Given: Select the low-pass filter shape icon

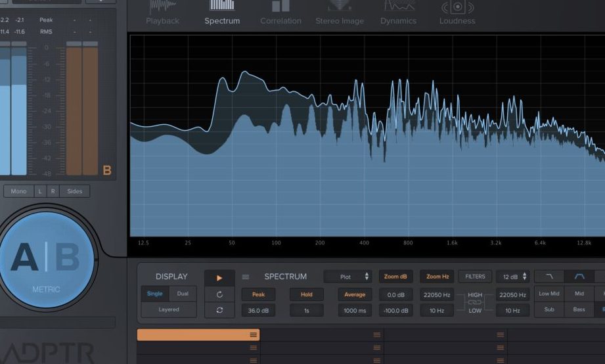Looking at the screenshot, I should [x=549, y=277].
